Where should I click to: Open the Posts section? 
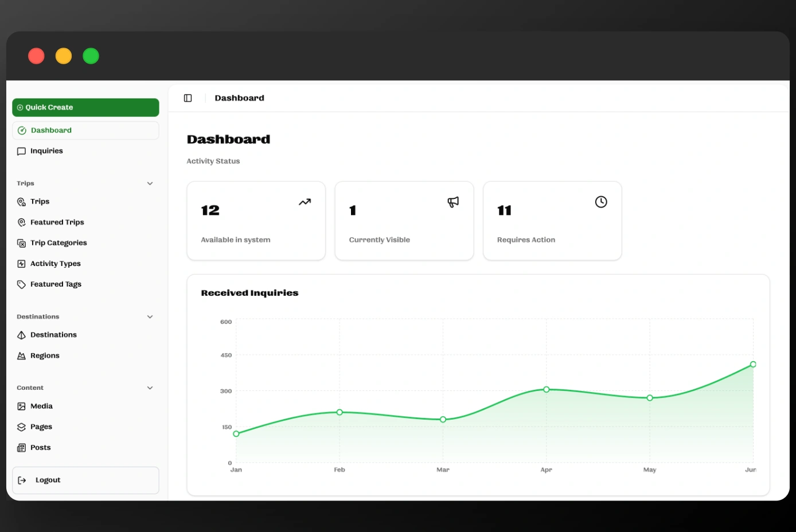[x=85, y=447]
